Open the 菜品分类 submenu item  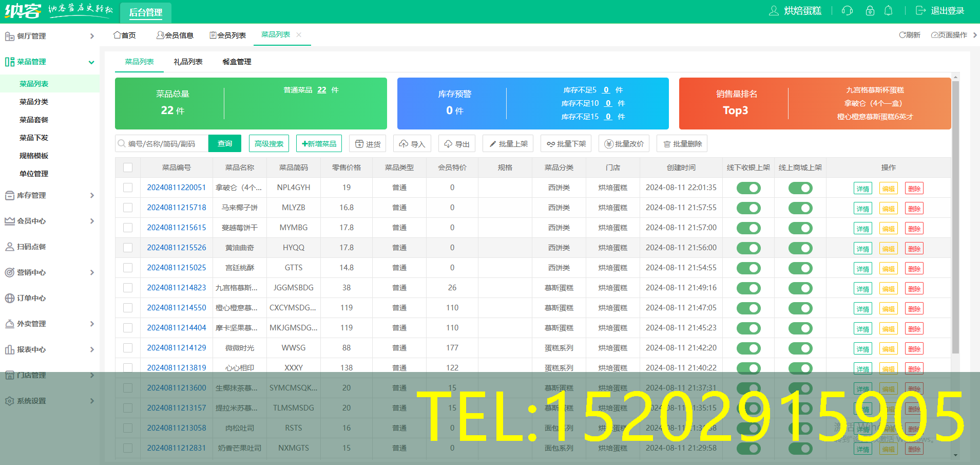click(x=34, y=102)
